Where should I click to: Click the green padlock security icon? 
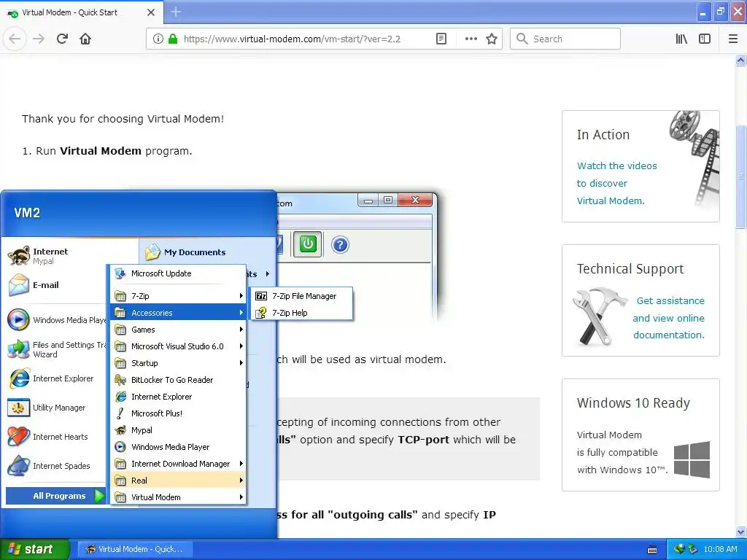point(173,39)
